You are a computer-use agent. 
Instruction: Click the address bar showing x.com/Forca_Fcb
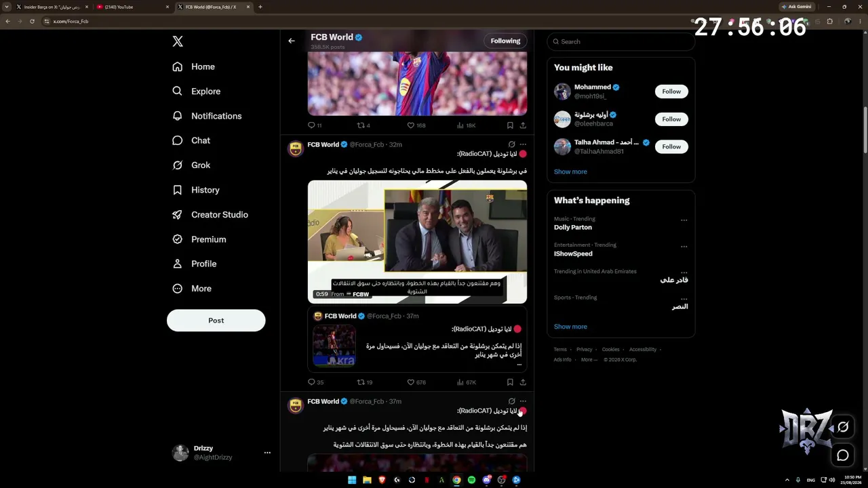[x=366, y=21]
